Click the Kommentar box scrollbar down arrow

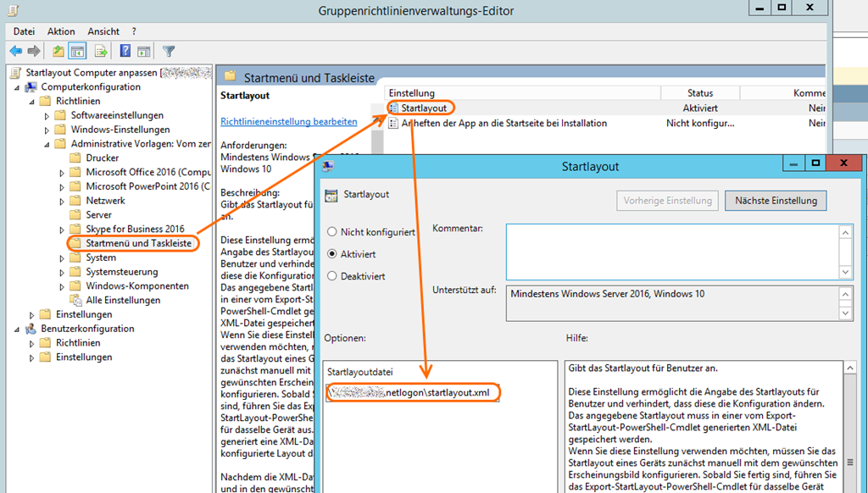pos(845,272)
